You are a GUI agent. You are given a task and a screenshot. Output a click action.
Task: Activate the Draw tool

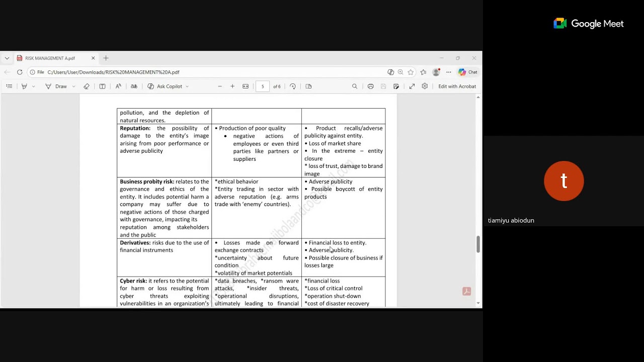56,86
